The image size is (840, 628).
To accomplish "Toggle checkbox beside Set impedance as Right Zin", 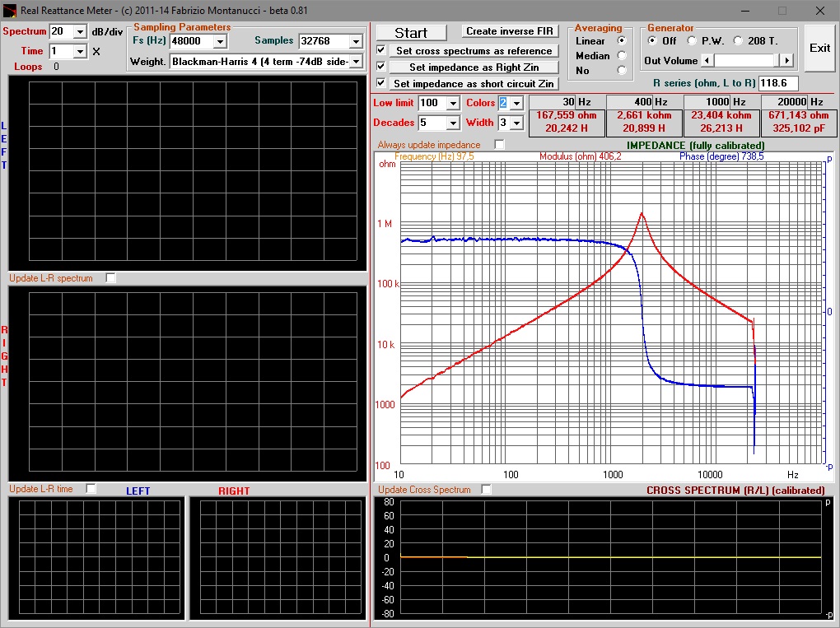I will point(381,67).
